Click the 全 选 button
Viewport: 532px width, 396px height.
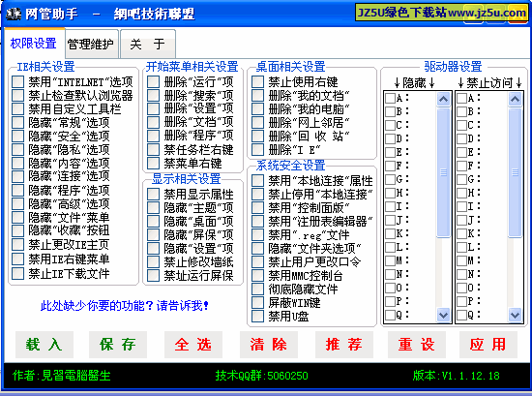(x=193, y=345)
